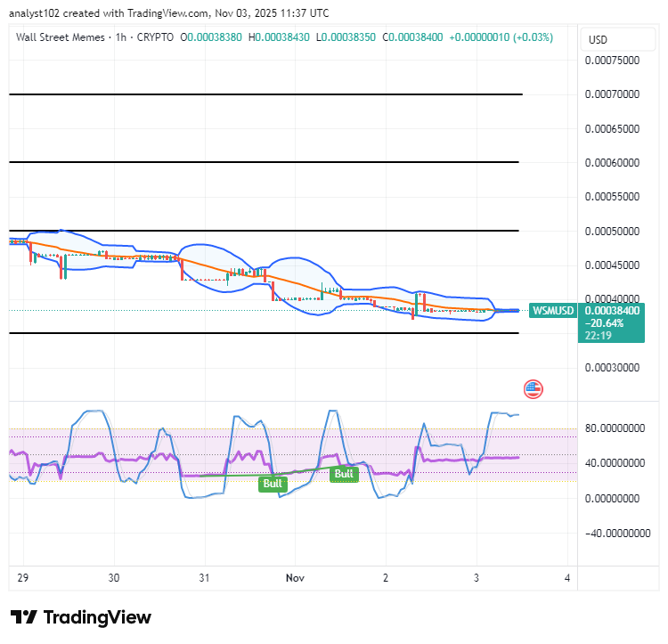Viewport: 668px width, 644px height.
Task: Click the analyst102 created with TradingView.com header
Action: 169,13
